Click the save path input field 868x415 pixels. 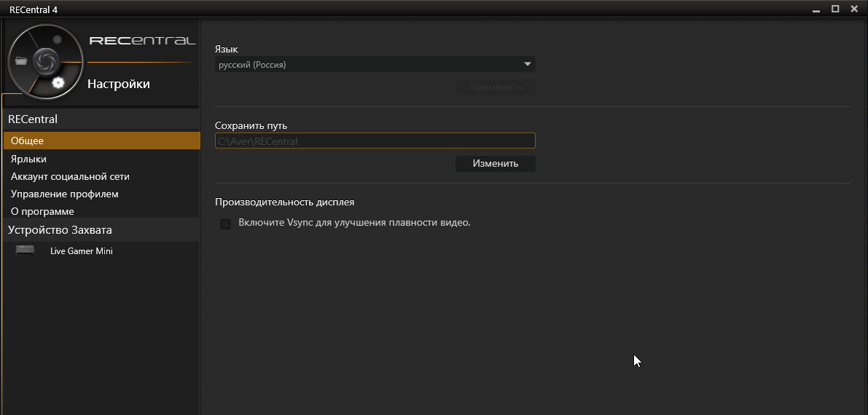[x=375, y=141]
